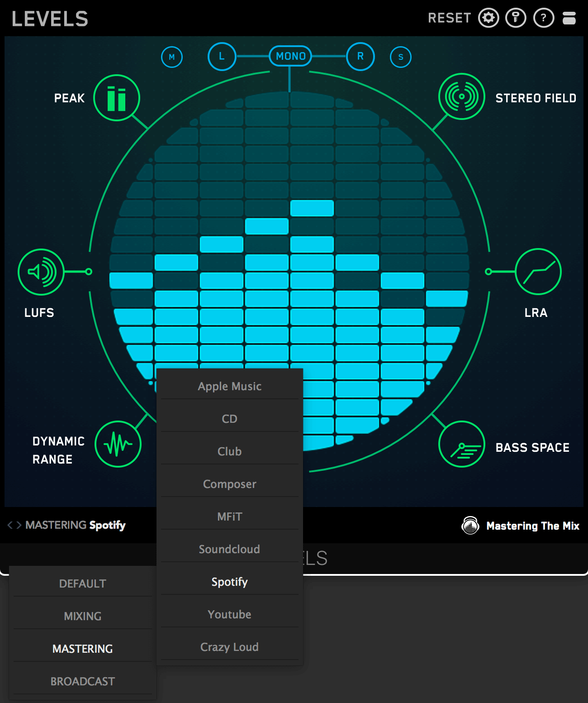
Task: Solo the Right channel with R button
Action: [x=360, y=57]
